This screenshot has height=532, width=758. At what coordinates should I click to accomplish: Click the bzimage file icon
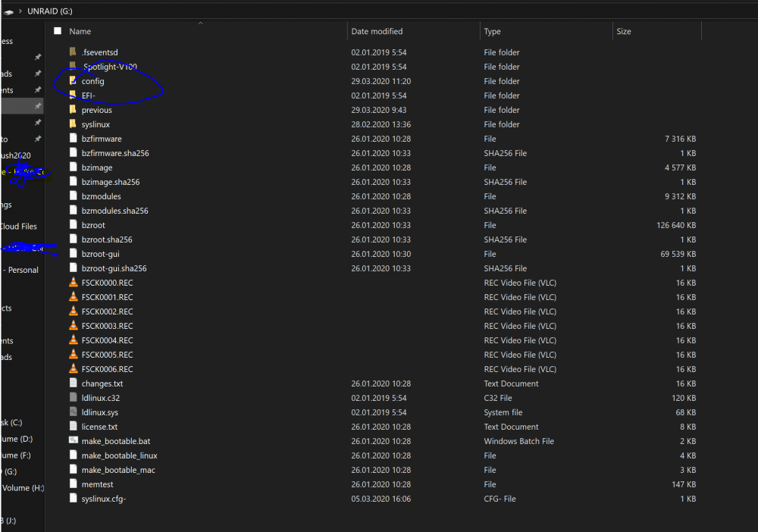tap(73, 167)
